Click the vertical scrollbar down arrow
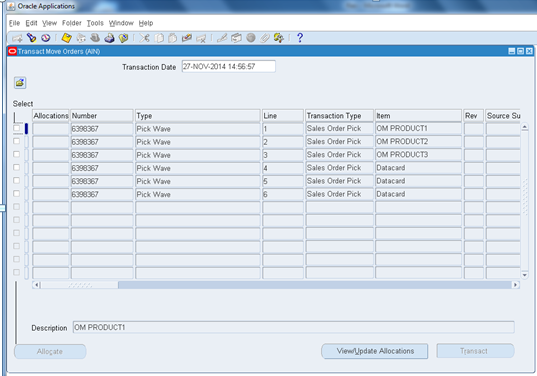Image resolution: width=537 pixels, height=376 pixels. click(x=525, y=275)
